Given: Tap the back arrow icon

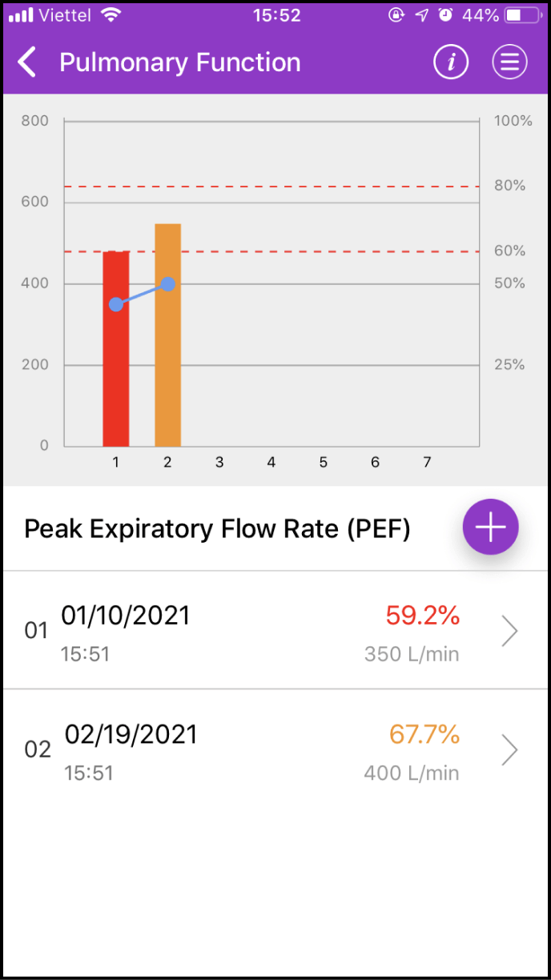Looking at the screenshot, I should click(27, 62).
